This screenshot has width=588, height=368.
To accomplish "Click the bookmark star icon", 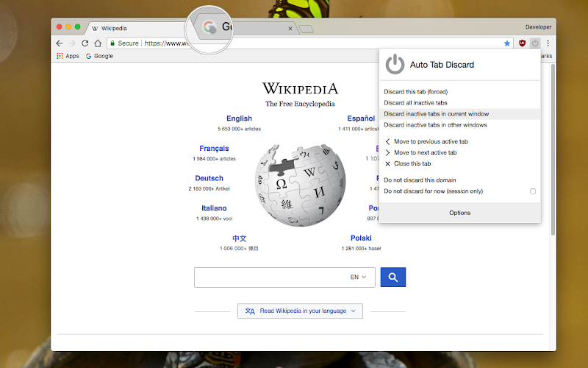I will 507,43.
